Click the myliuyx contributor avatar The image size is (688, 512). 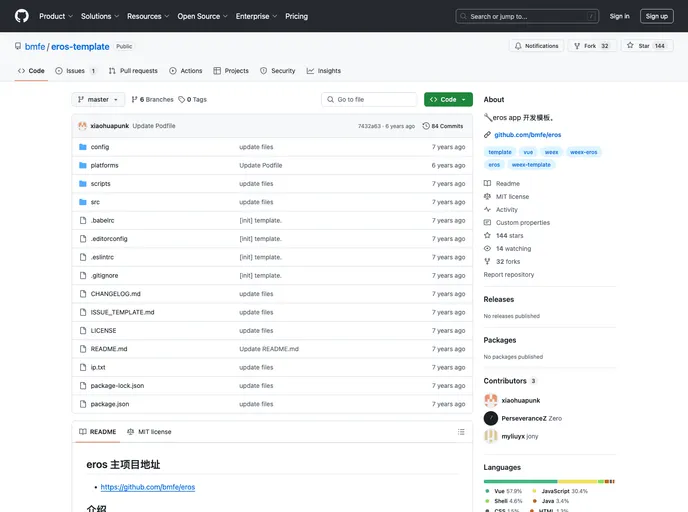pyautogui.click(x=491, y=436)
